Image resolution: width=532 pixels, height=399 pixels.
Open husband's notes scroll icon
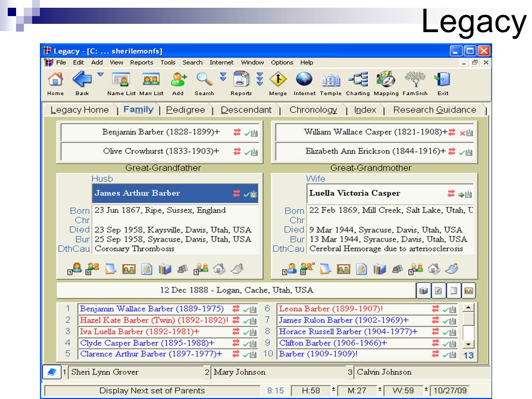[111, 269]
